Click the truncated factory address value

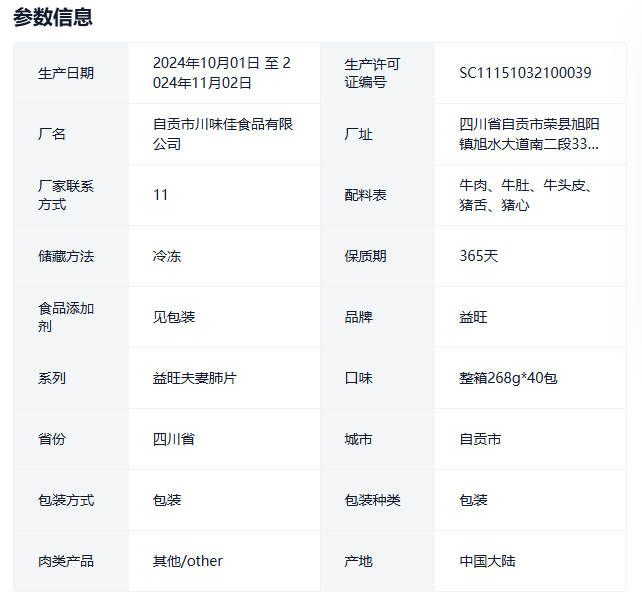pos(529,134)
